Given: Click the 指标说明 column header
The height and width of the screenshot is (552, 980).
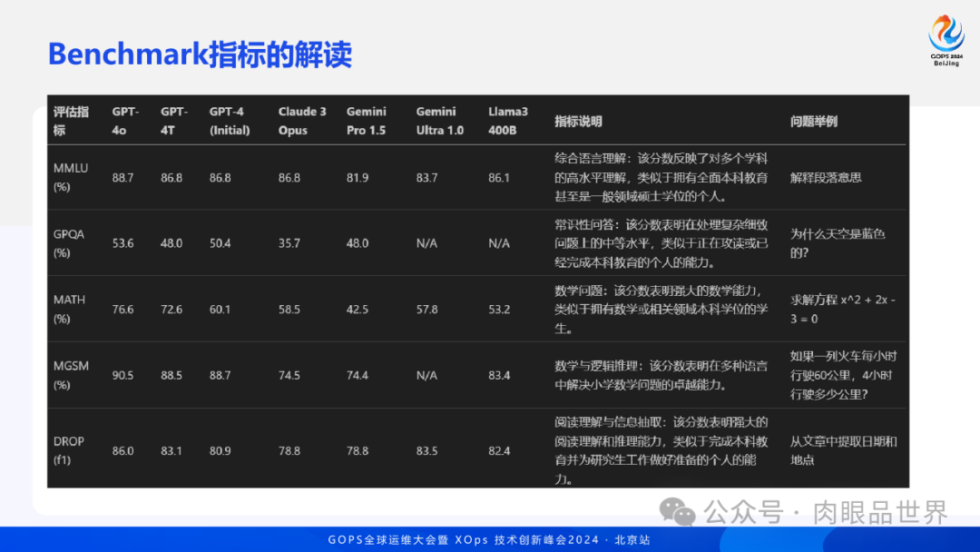Looking at the screenshot, I should [578, 122].
